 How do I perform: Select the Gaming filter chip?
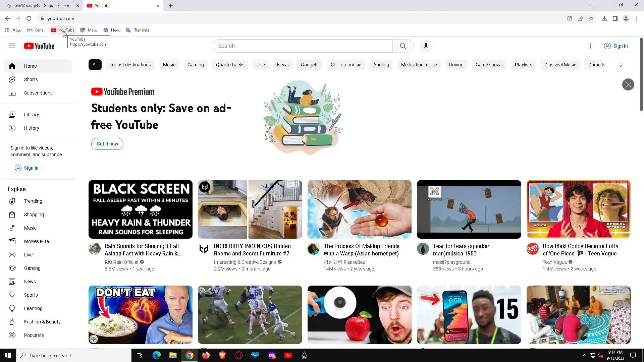[x=196, y=65]
